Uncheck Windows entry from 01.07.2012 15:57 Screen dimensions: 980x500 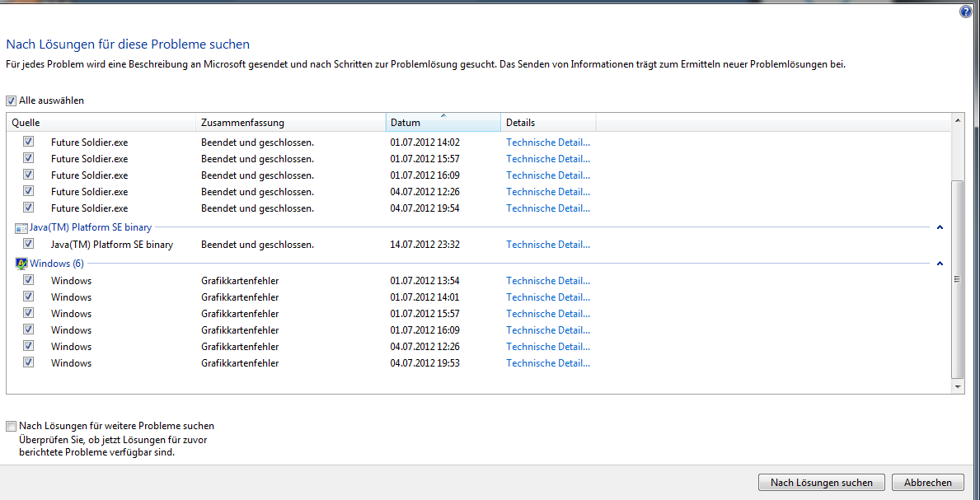28,312
